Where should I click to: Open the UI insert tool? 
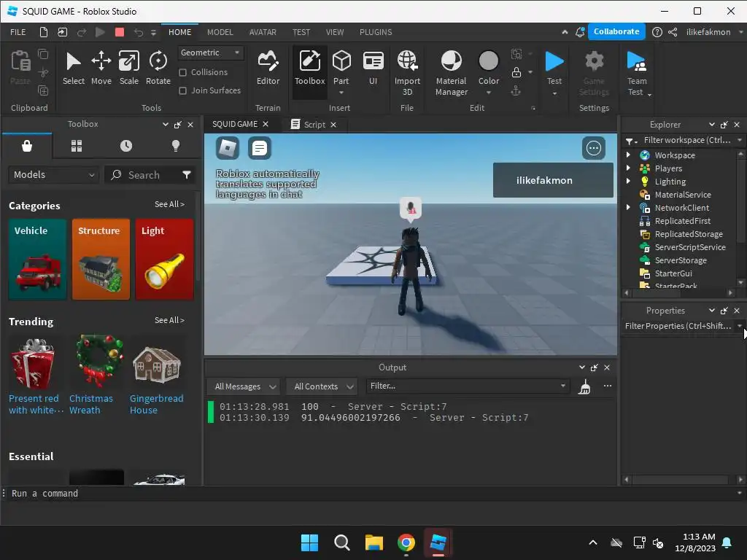[x=373, y=69]
